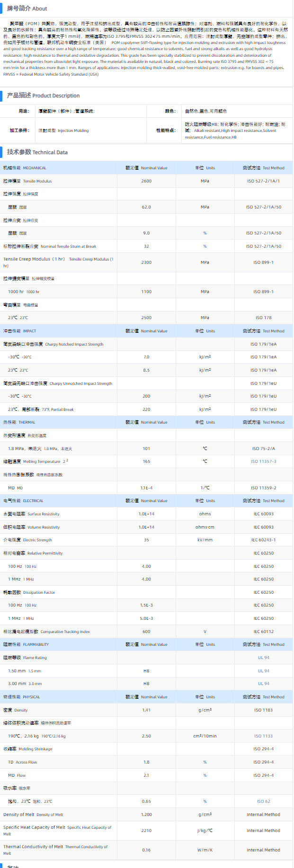Click the Comparative Tracking Index row label

coord(46,632)
